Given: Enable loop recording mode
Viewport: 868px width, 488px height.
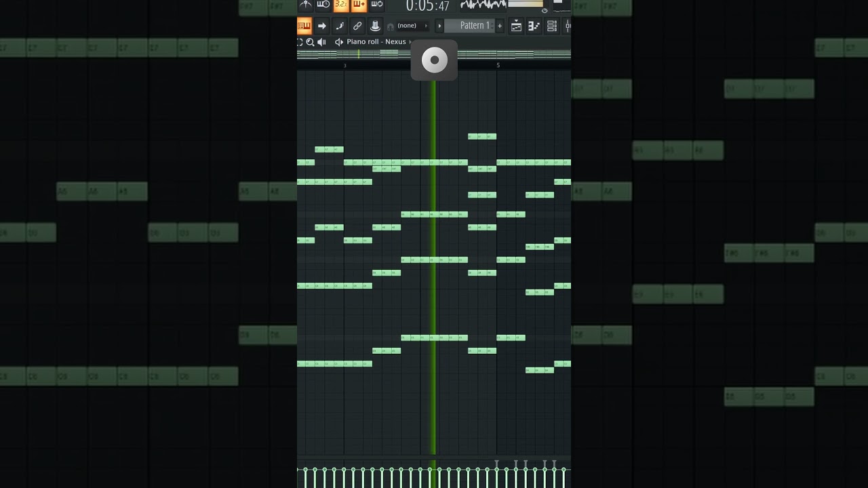Looking at the screenshot, I should 377,5.
